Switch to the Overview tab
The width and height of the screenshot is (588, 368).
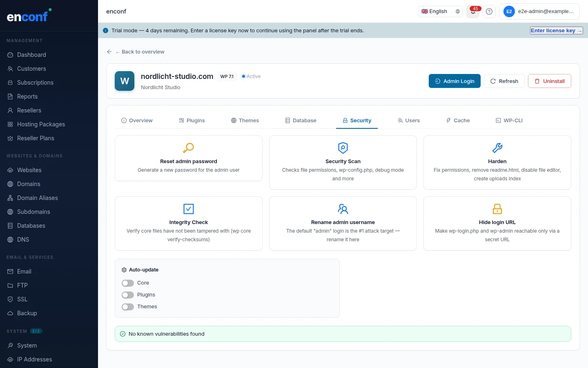pos(137,121)
